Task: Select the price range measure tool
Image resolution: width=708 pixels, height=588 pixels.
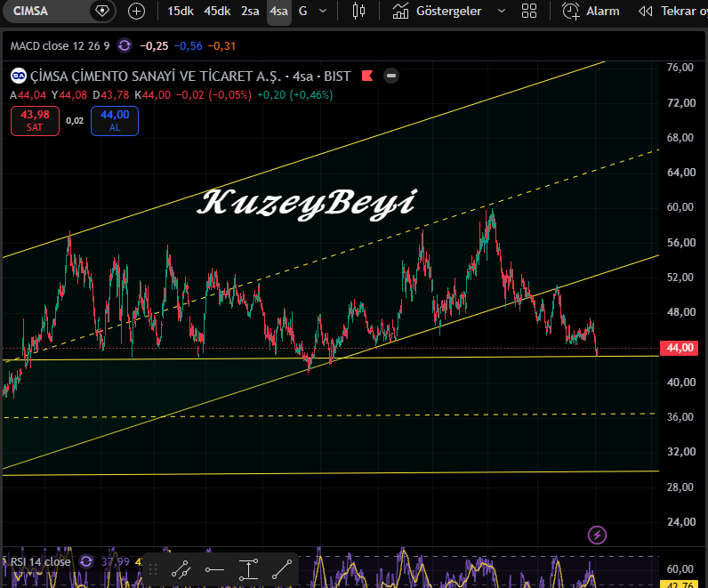Action: pos(248,569)
